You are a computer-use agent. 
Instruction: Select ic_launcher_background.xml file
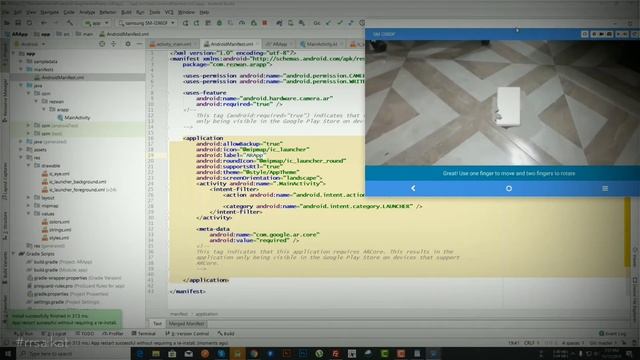[x=74, y=182]
